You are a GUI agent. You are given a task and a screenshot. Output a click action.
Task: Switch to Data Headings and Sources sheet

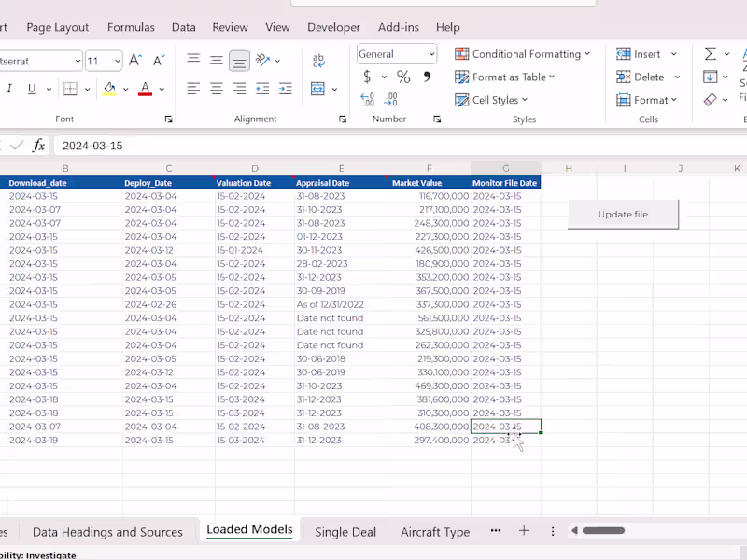tap(107, 532)
